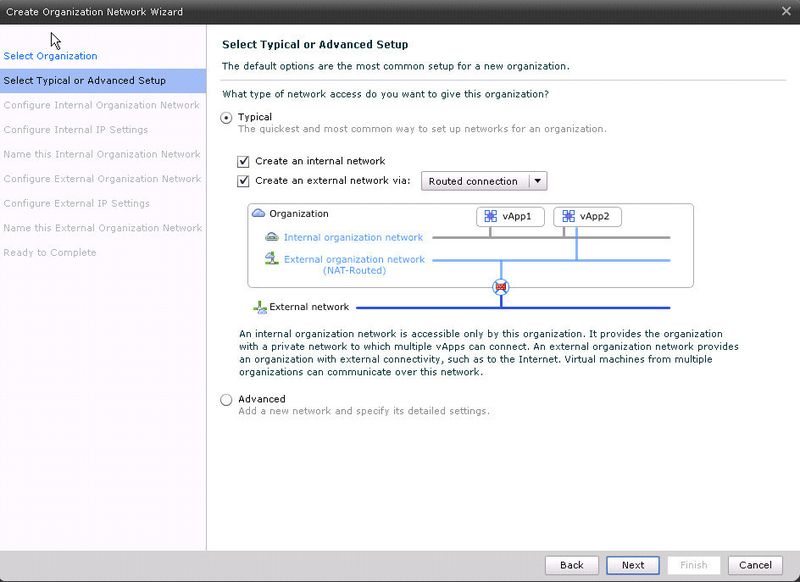
Task: Click the (NAT-Routed) text in diagram
Action: pyautogui.click(x=354, y=270)
